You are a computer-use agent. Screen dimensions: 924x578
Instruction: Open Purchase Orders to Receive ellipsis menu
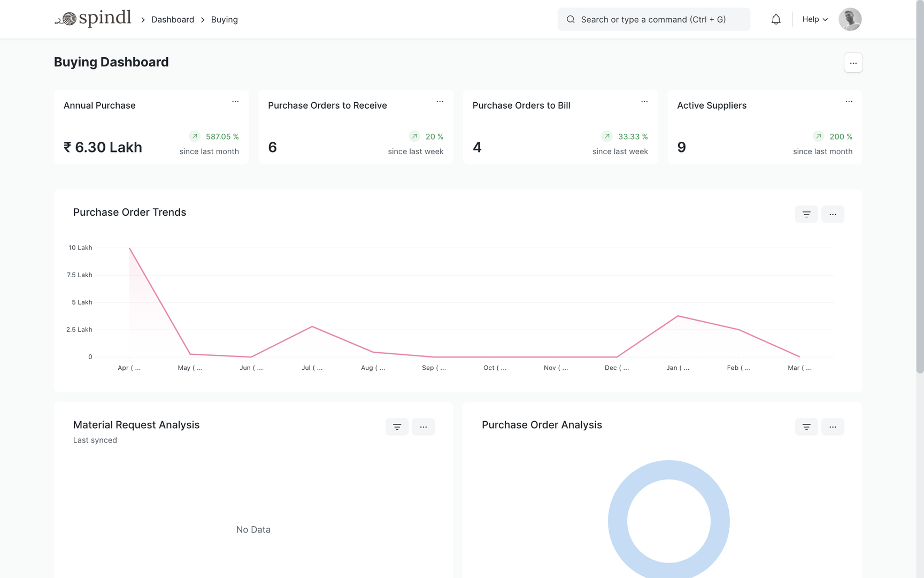click(440, 101)
